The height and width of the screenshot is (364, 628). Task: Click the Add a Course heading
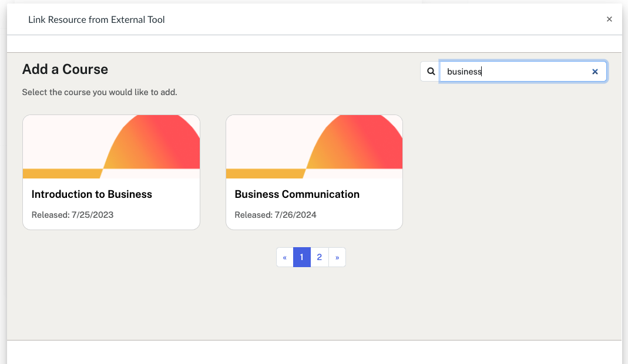click(65, 69)
